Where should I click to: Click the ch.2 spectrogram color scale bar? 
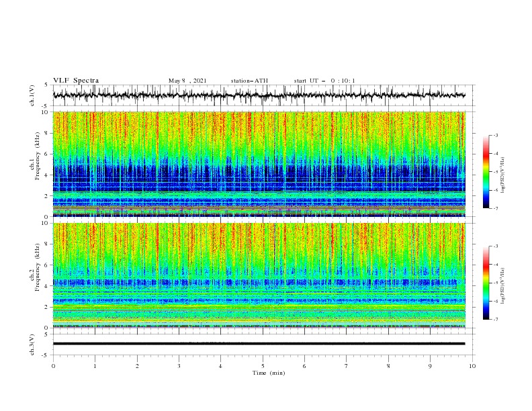486,283
